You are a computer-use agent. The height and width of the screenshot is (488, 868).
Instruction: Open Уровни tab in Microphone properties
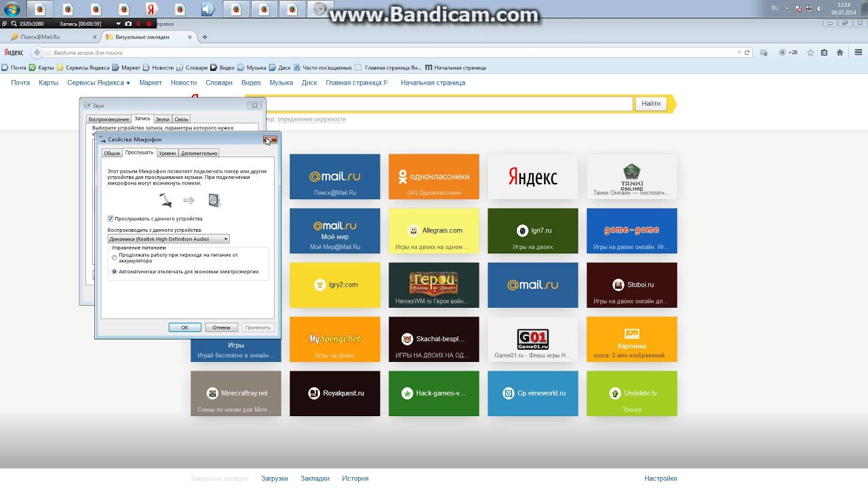[167, 153]
